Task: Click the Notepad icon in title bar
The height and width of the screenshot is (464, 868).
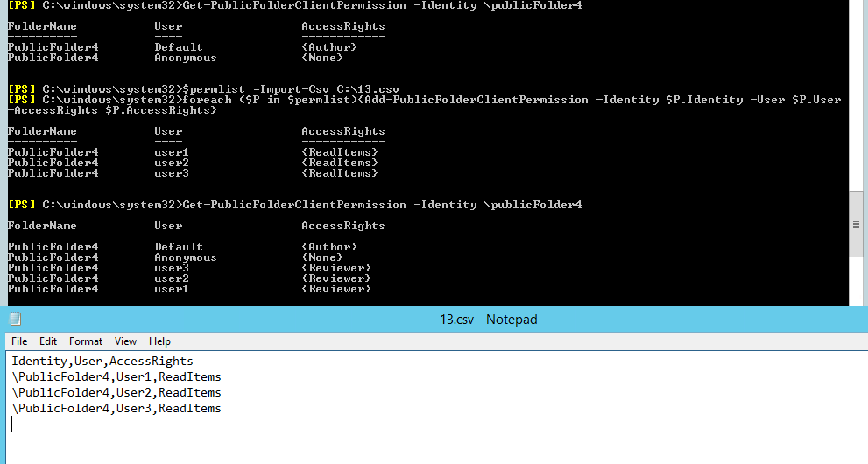Action: (x=16, y=319)
